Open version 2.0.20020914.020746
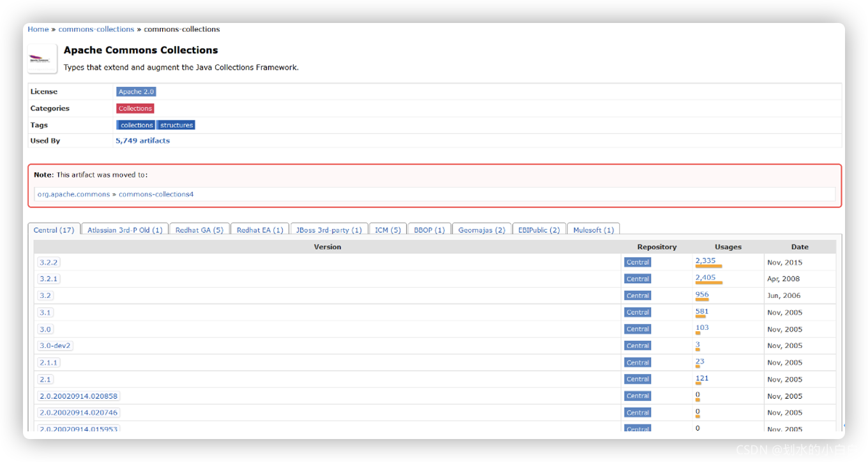This screenshot has height=462, width=868. point(79,413)
